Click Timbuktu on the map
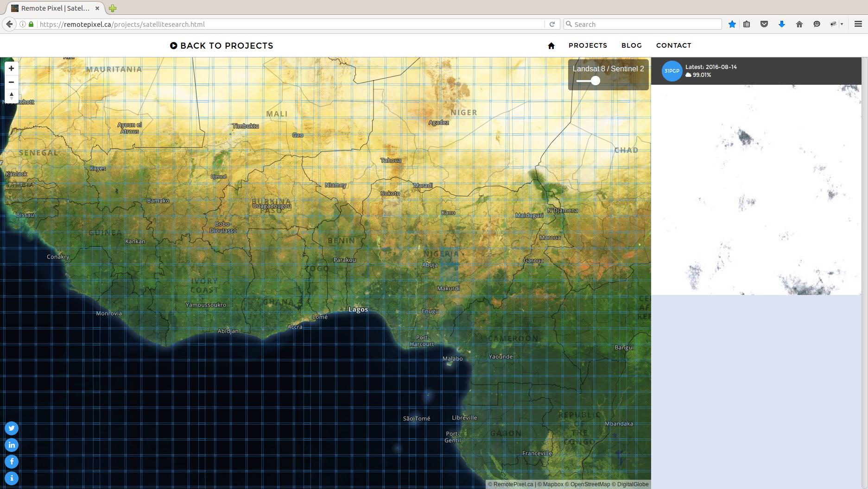The width and height of the screenshot is (868, 489). (x=246, y=126)
